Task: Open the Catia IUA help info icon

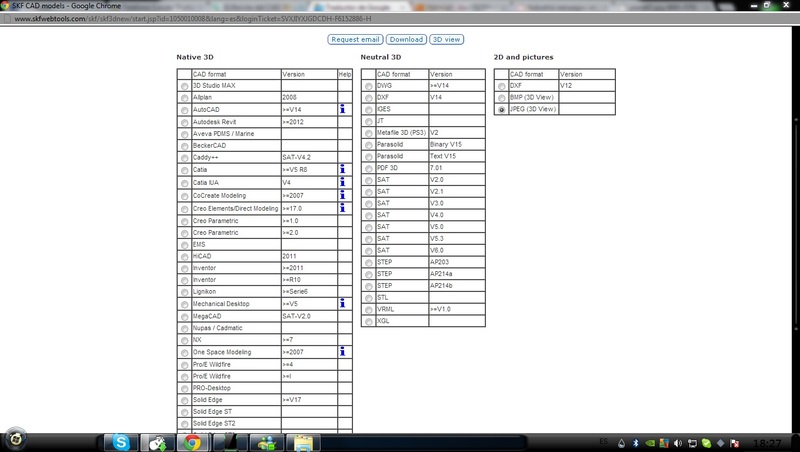Action: click(x=342, y=182)
